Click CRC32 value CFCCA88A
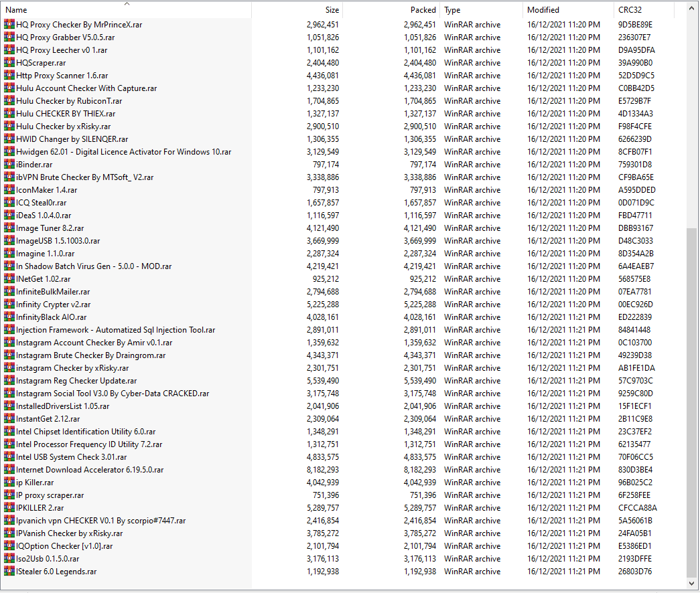Screen dimensions: 700x593 coord(638,508)
